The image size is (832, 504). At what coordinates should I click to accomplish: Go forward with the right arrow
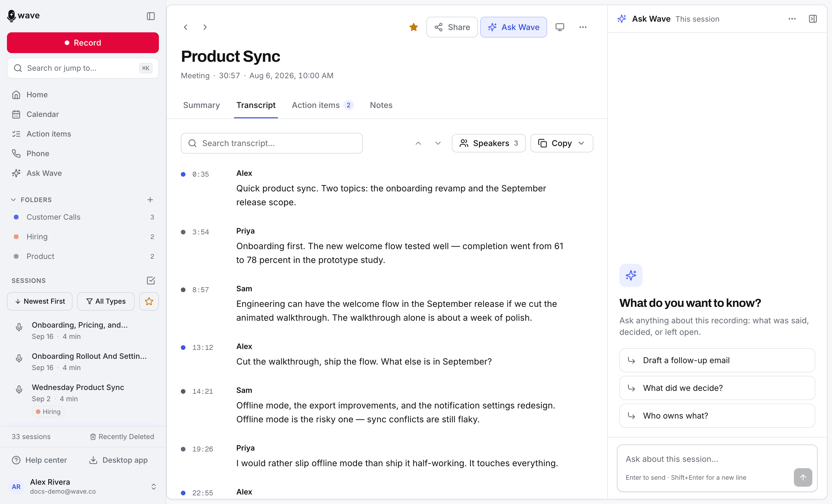(x=205, y=27)
